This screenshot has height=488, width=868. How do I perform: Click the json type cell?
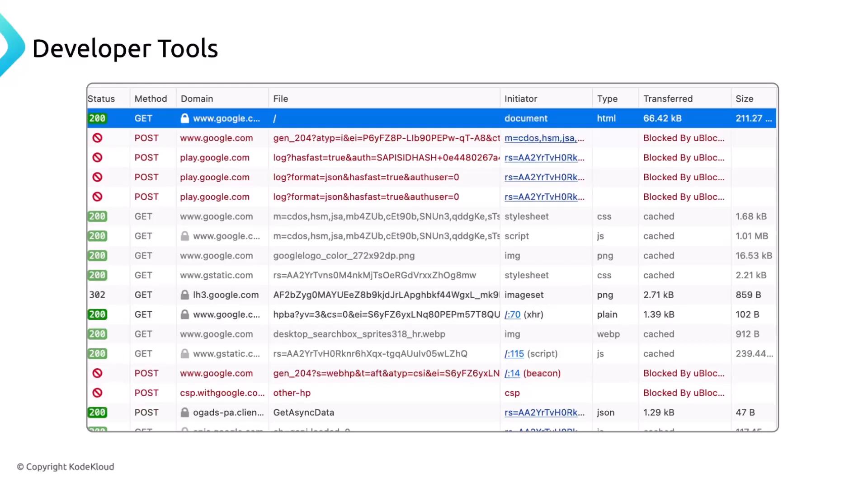pos(605,412)
